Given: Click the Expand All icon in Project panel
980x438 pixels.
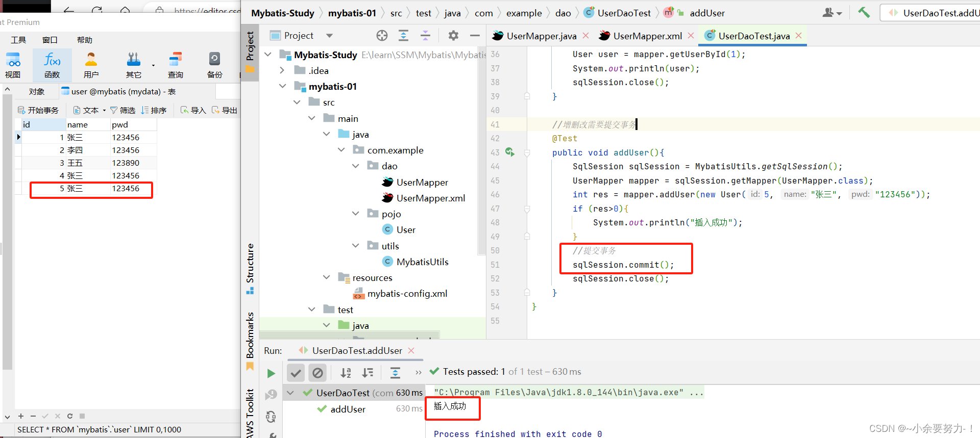Looking at the screenshot, I should [403, 35].
